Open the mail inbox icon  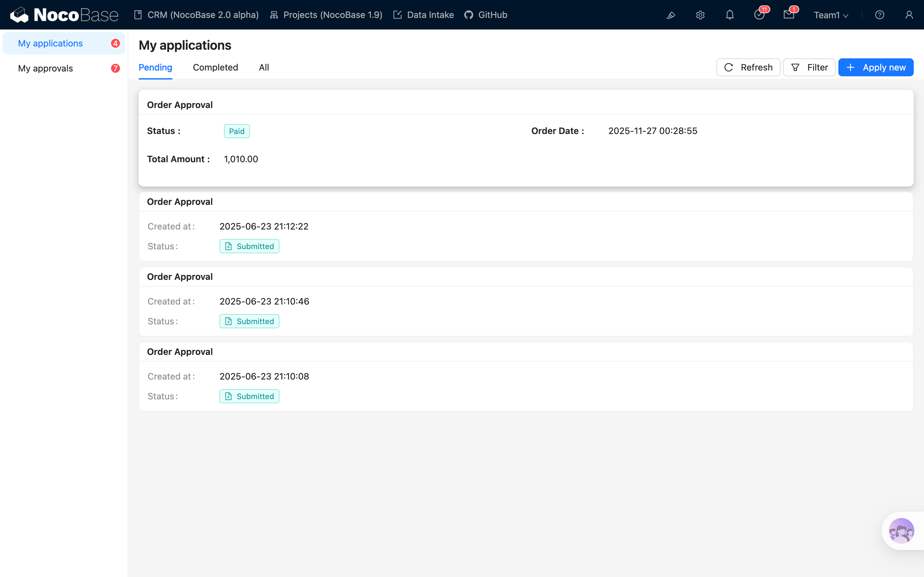tap(789, 15)
